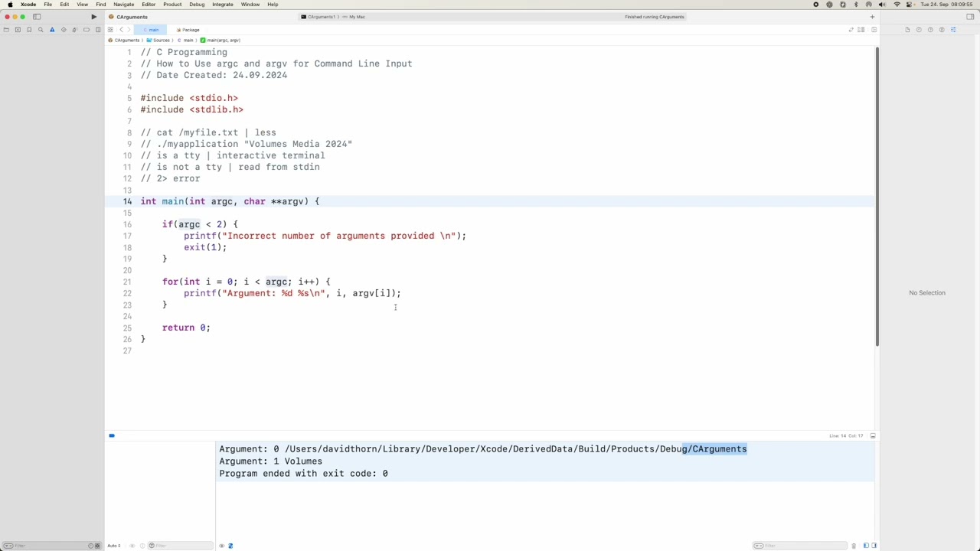This screenshot has width=980, height=551.
Task: Show the Bookmark navigator
Action: coord(29,30)
